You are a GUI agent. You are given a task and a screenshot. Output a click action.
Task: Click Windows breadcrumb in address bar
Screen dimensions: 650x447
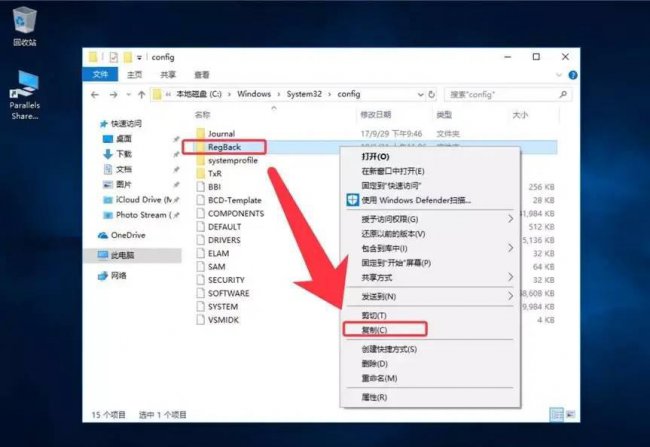(254, 94)
